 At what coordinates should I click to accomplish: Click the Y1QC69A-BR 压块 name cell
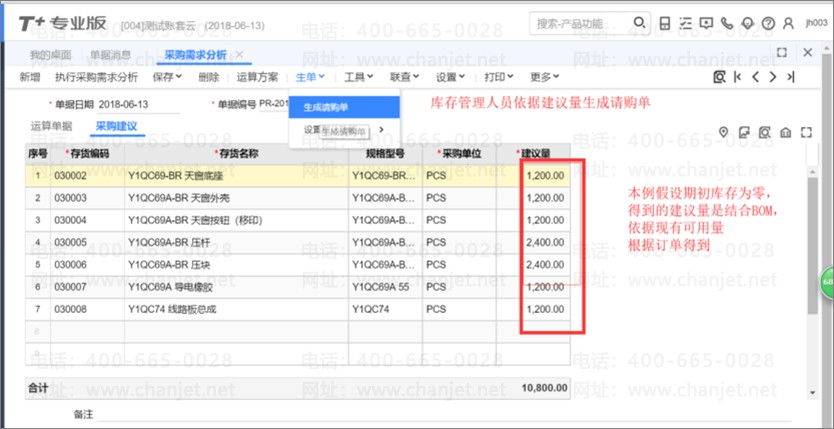pos(236,265)
